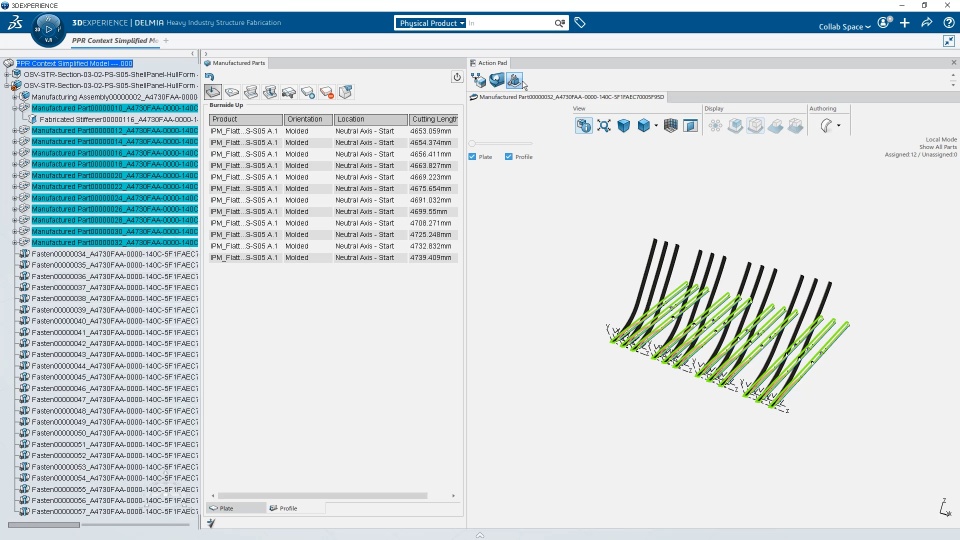The width and height of the screenshot is (960, 540).
Task: Click the Manufactured Part00000032 tab
Action: coord(567,97)
